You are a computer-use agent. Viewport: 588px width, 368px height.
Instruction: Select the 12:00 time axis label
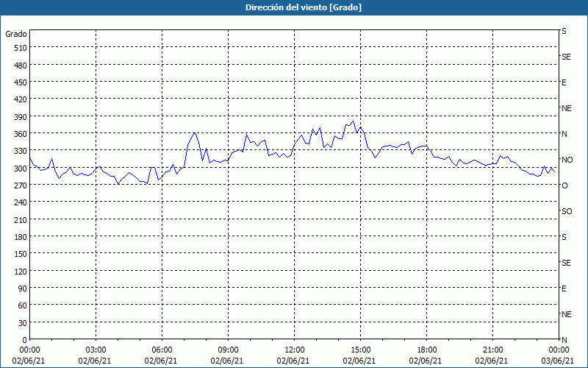[x=295, y=350]
